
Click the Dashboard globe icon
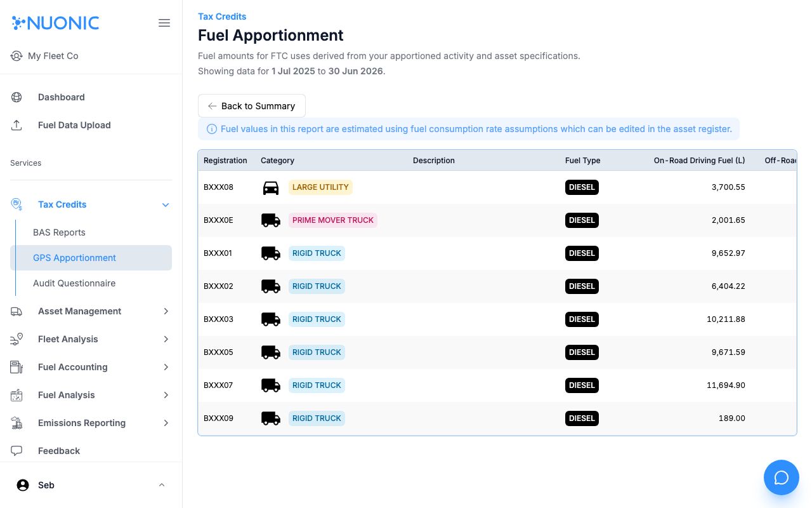tap(16, 97)
